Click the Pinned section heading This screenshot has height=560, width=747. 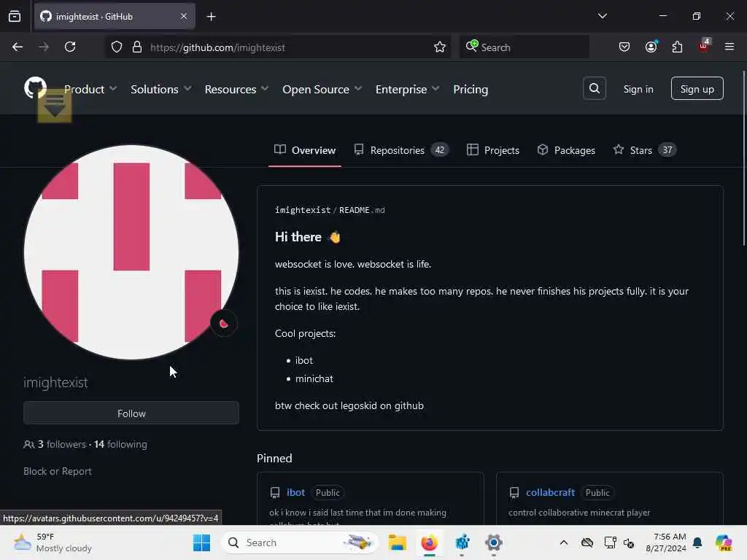pyautogui.click(x=274, y=458)
